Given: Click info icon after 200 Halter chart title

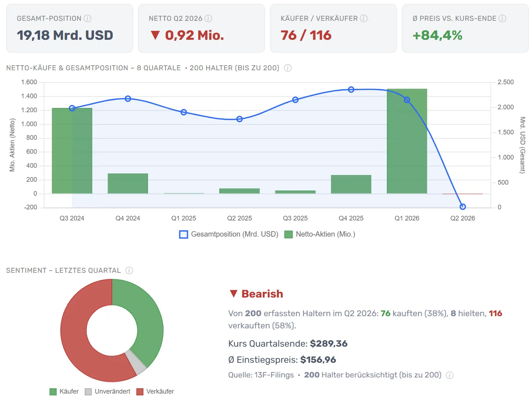Looking at the screenshot, I should [x=288, y=68].
